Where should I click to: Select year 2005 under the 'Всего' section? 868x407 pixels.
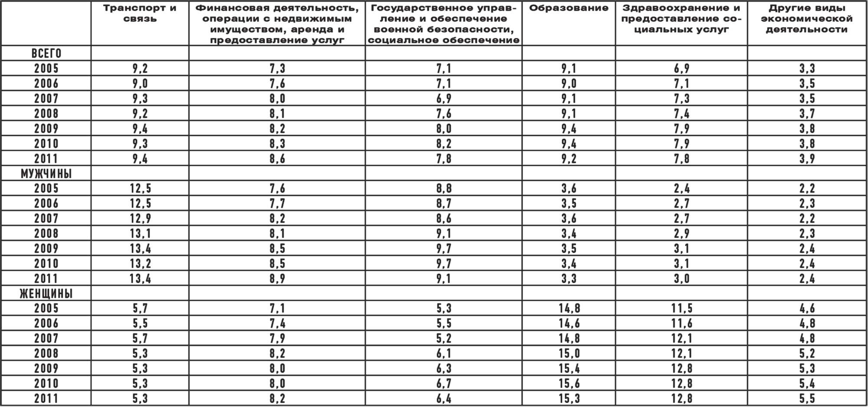tap(46, 69)
